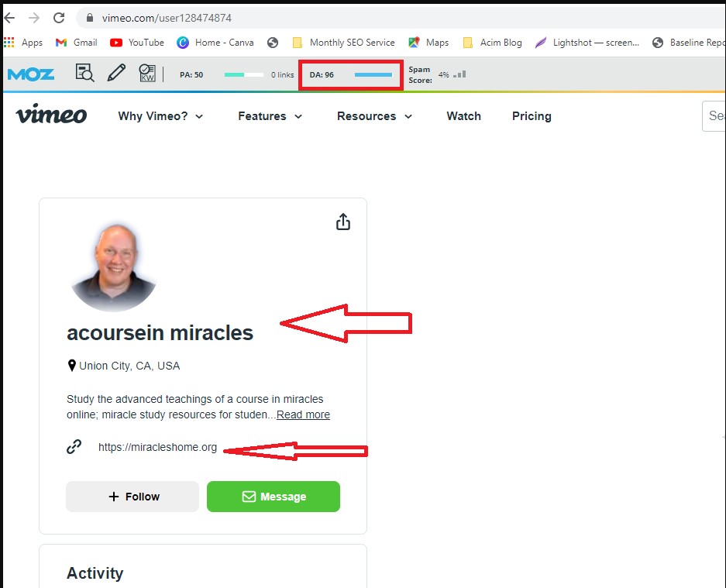Click the profile avatar photo

pyautogui.click(x=114, y=268)
